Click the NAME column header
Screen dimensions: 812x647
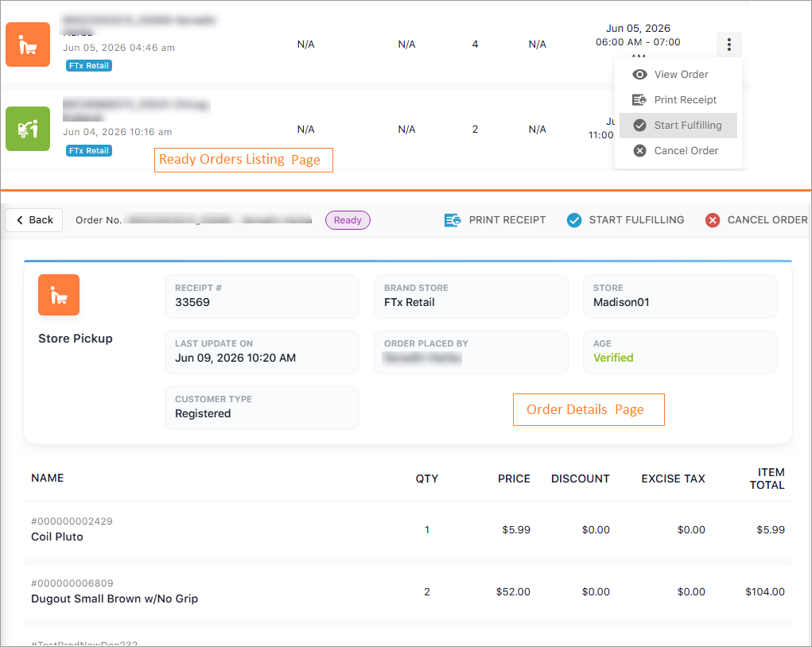[47, 478]
